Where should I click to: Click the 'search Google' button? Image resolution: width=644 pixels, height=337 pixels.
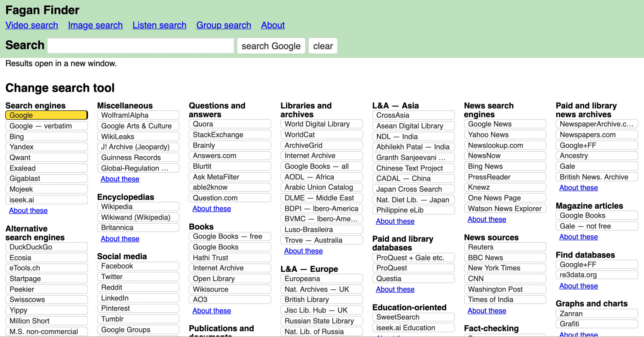coord(271,46)
